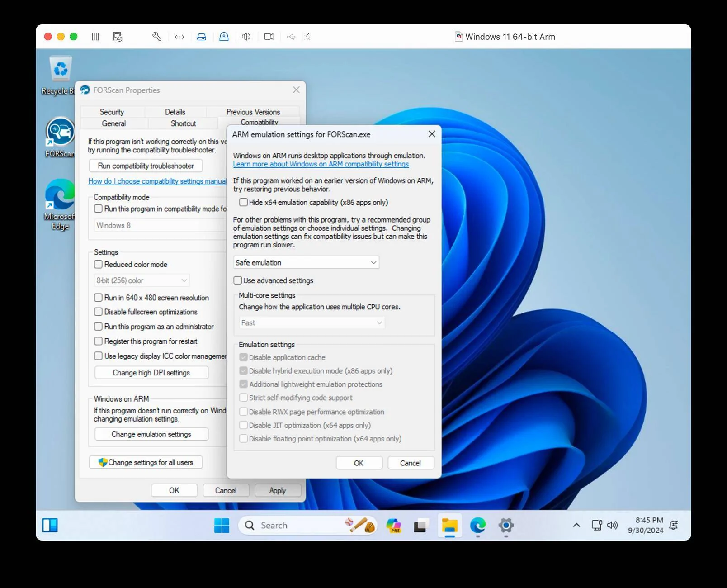
Task: Open the 8-bit (256) color dropdown
Action: click(142, 280)
